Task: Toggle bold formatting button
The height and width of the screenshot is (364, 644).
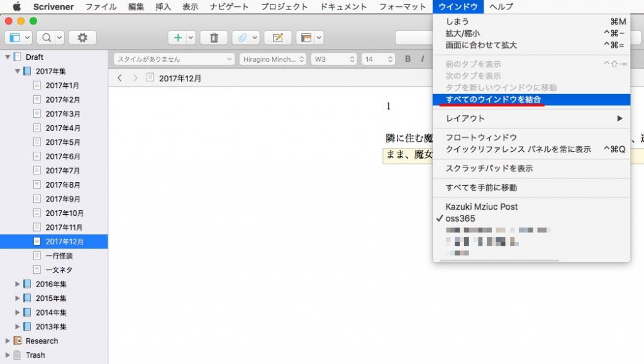Action: coord(408,59)
